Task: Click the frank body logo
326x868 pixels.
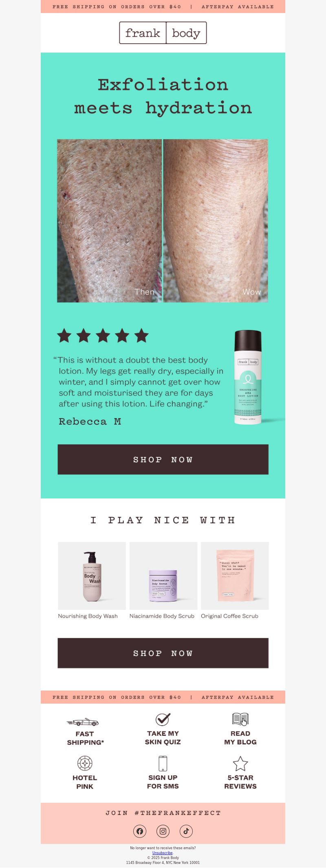Action: 163,33
